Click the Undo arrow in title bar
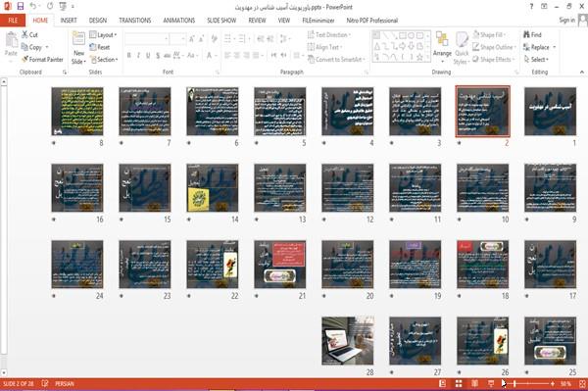The width and height of the screenshot is (588, 391). pos(33,7)
